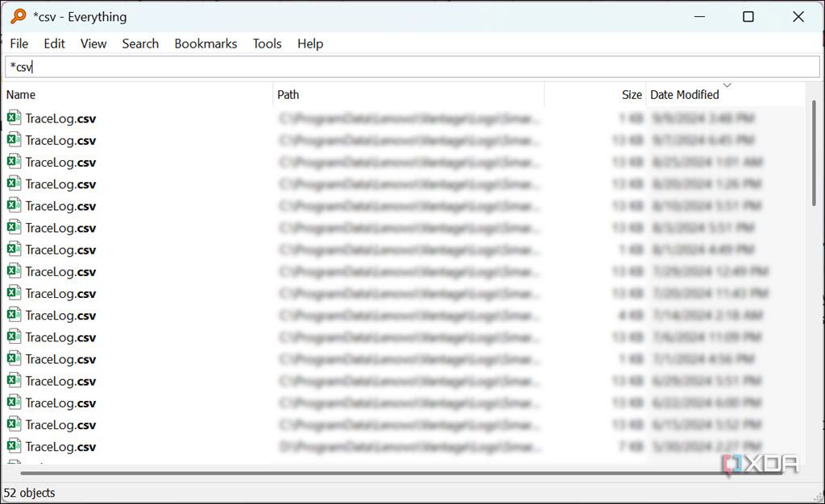
Task: Click the CSV icon on the third TraceLog row
Action: pyautogui.click(x=13, y=162)
